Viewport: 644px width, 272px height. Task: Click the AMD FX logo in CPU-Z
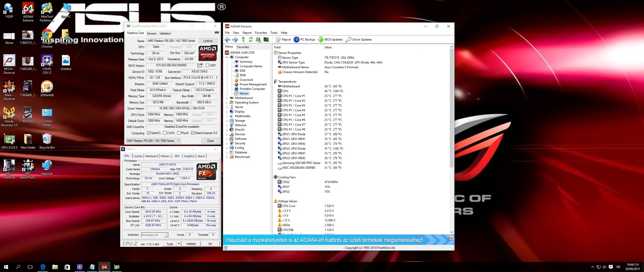point(206,171)
